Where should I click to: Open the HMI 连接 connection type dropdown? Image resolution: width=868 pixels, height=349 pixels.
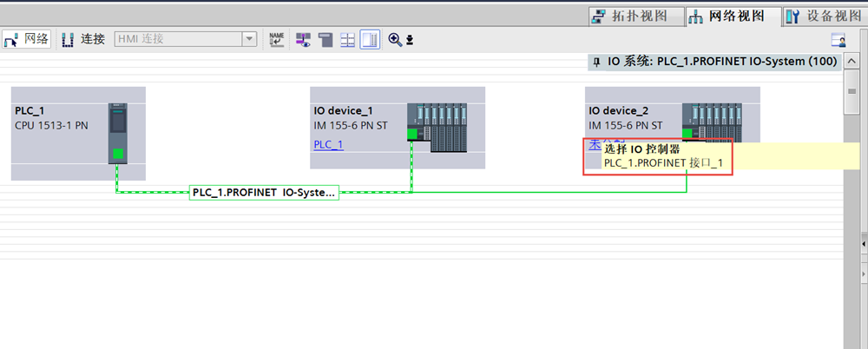tap(249, 39)
